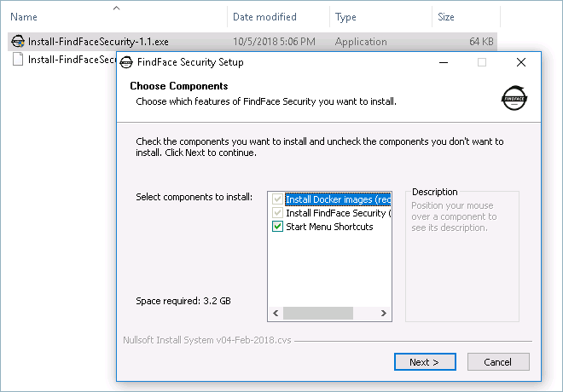Click the Description group label

[434, 192]
